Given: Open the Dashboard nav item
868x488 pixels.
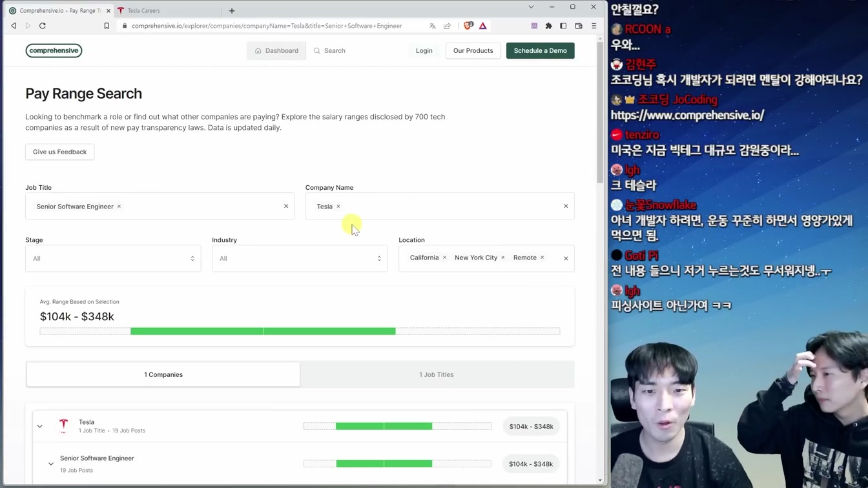Looking at the screenshot, I should pyautogui.click(x=276, y=50).
